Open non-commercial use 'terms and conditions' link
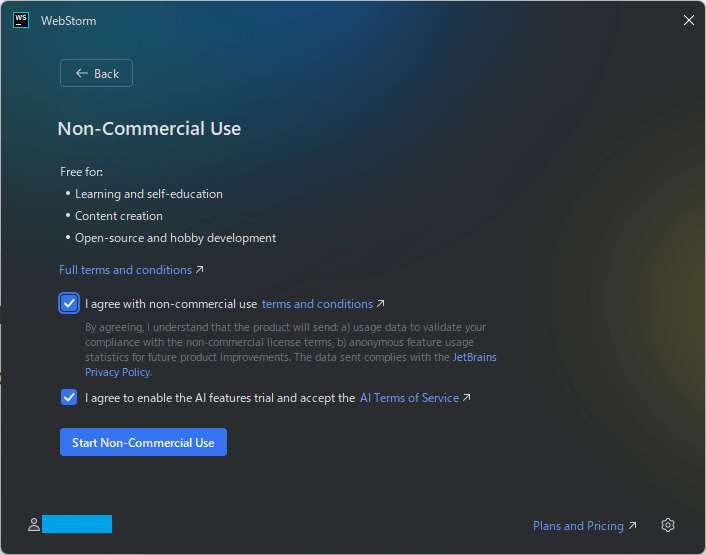 click(317, 304)
